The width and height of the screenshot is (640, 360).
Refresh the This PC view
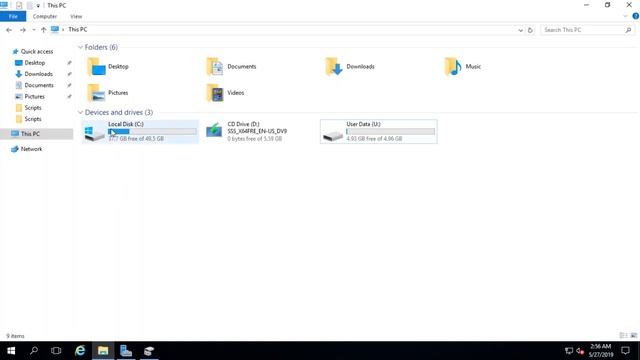coord(530,30)
